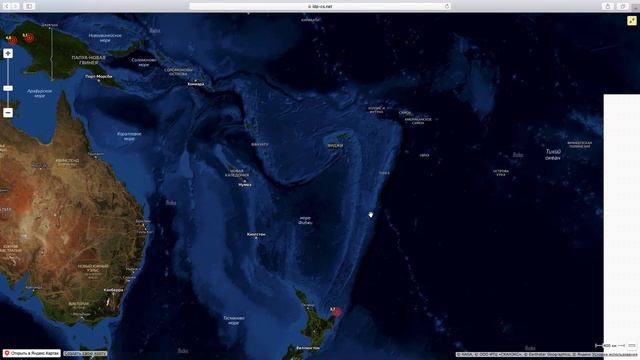Click the American Samoa label

click(x=418, y=121)
